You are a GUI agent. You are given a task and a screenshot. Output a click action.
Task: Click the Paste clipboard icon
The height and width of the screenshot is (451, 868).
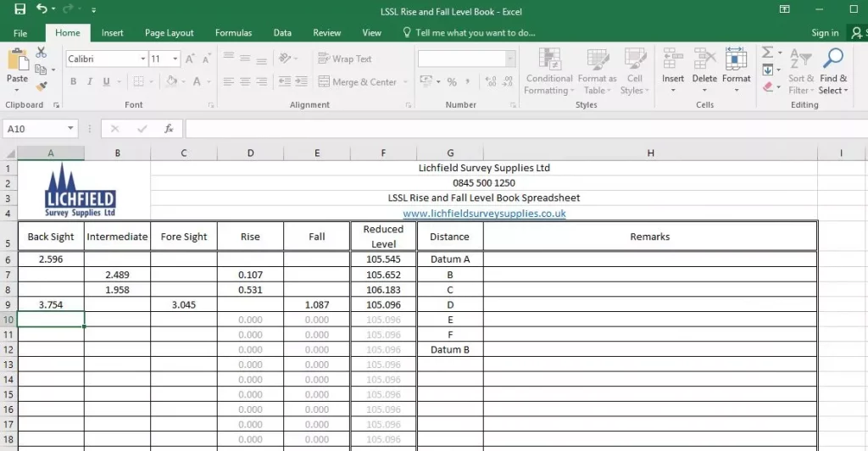17,59
